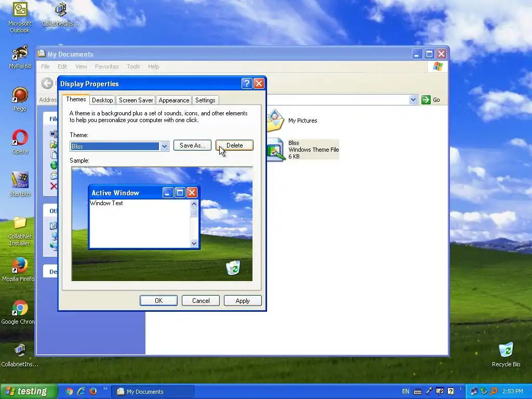Screen dimensions: 532x399
Task: Click the Save As button
Action: [x=192, y=145]
